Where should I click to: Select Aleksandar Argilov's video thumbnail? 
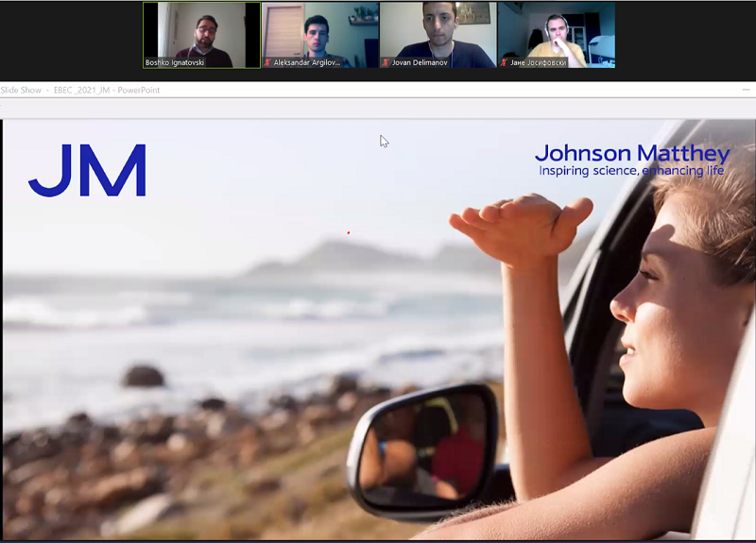pos(319,31)
